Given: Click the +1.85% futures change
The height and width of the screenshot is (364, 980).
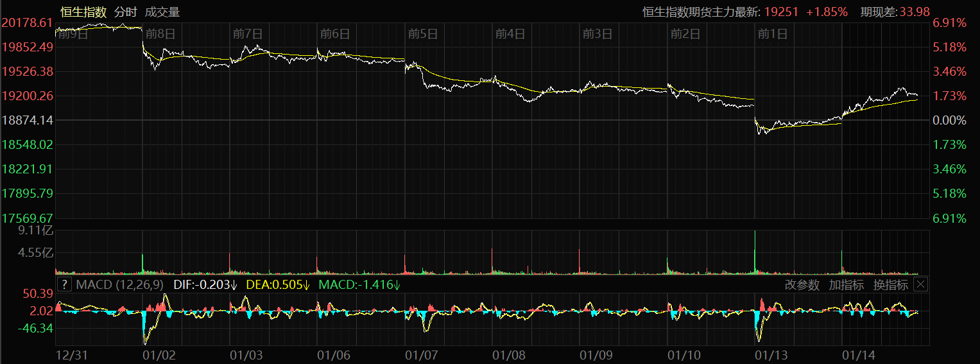Looking at the screenshot, I should (x=827, y=12).
